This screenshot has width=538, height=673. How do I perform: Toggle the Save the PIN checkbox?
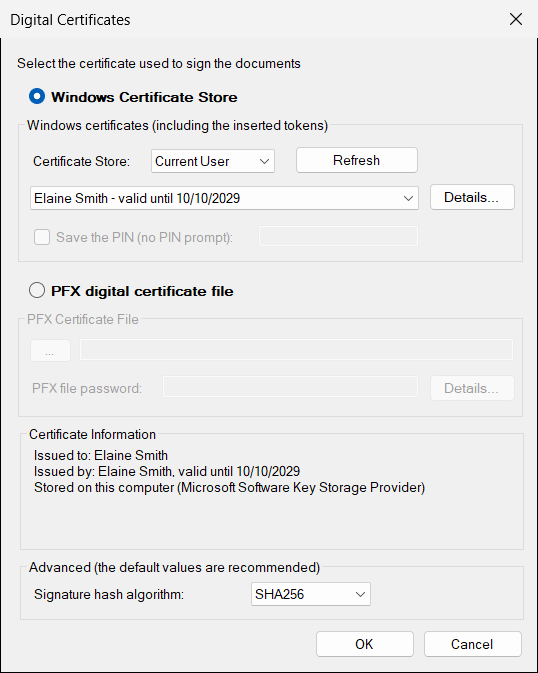[42, 237]
